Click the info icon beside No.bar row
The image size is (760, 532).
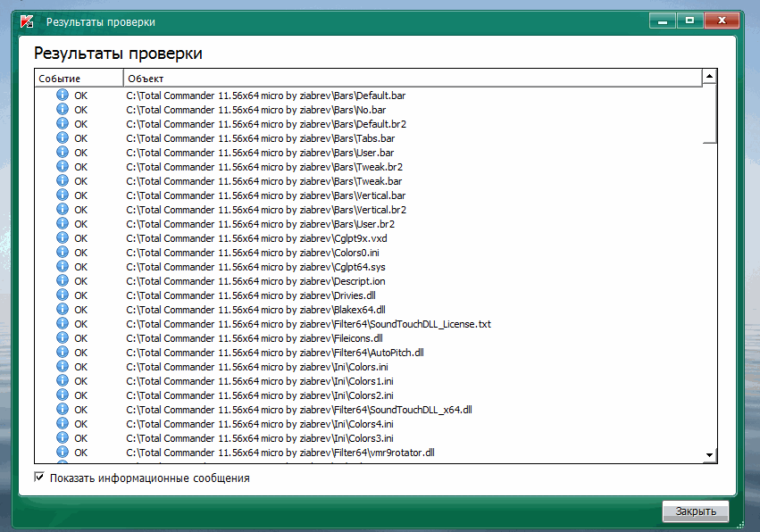[63, 109]
